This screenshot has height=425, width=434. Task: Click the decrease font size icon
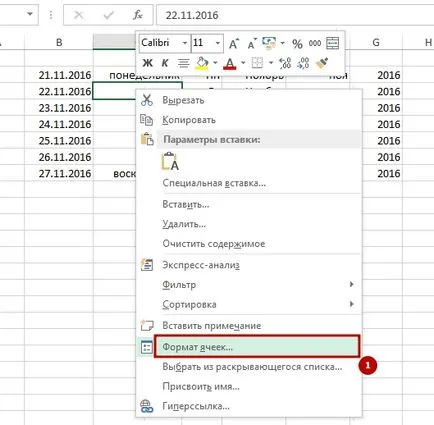[x=252, y=43]
